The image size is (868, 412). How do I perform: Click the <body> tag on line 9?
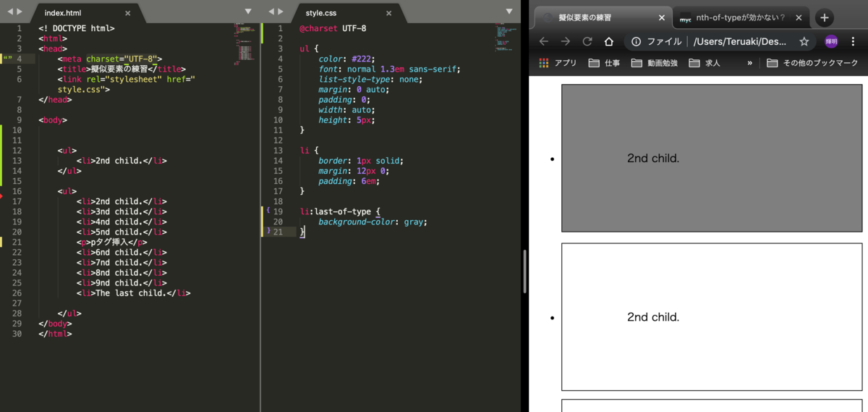53,119
